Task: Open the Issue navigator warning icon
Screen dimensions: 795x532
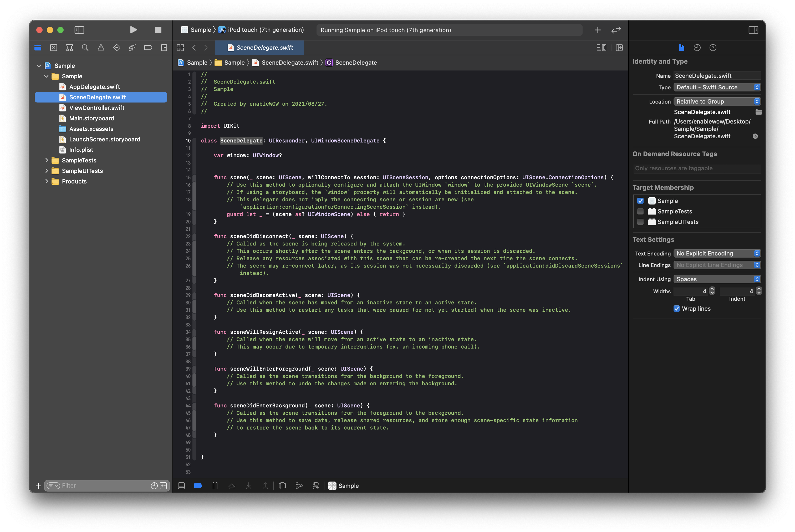Action: tap(101, 48)
